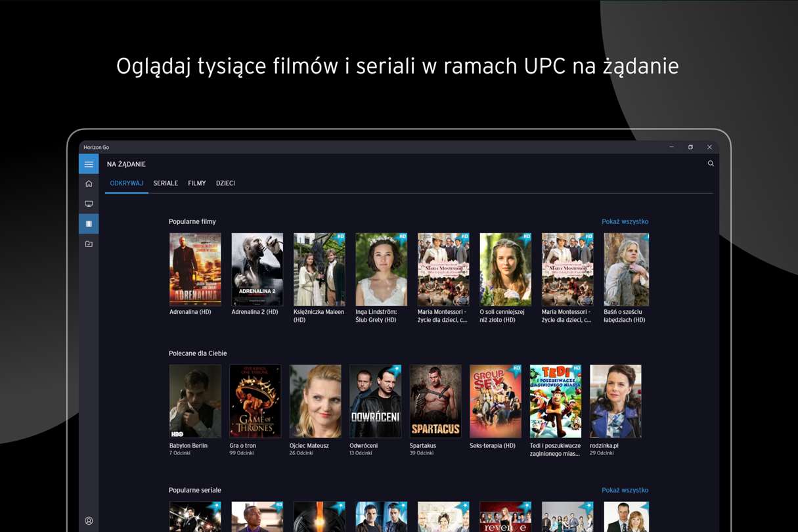
Task: Open the Adrenalina 2 (HD) poster
Action: (257, 269)
